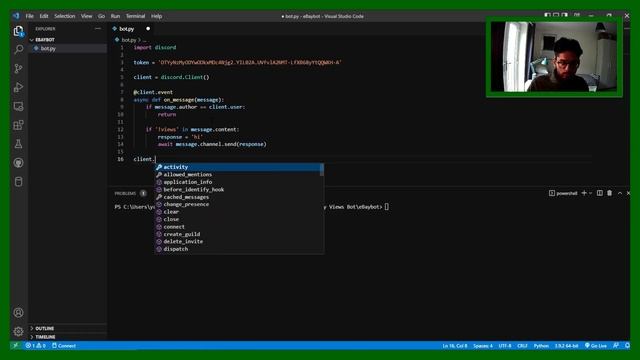Open the Search view icon
Image resolution: width=640 pixels, height=360 pixels.
tap(18, 49)
